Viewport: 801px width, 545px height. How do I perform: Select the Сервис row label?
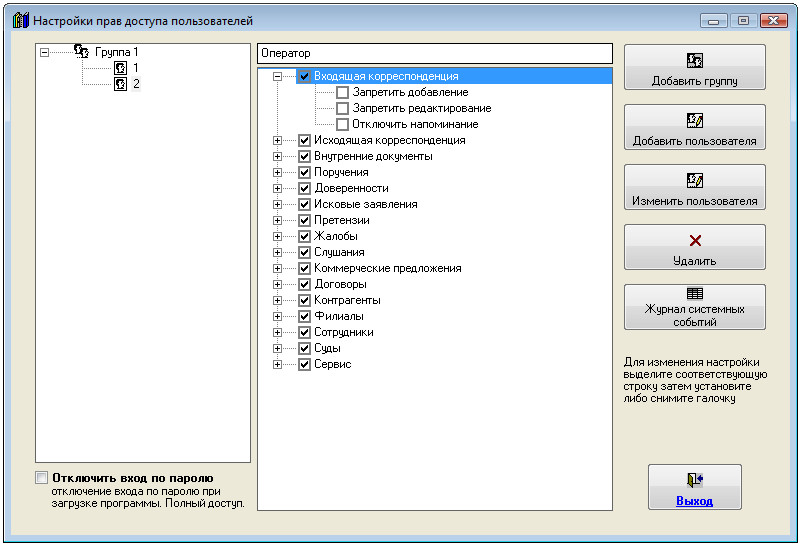coord(333,364)
